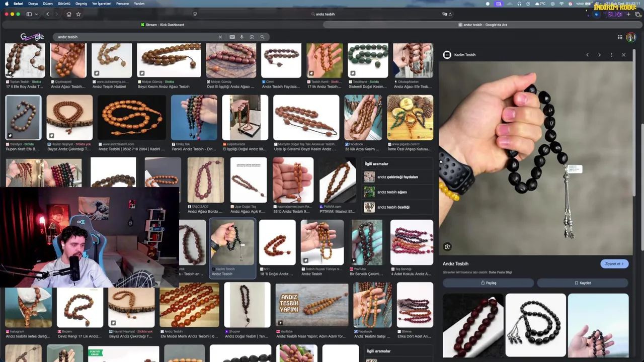
Task: Show tab overview icon
Action: point(638,14)
